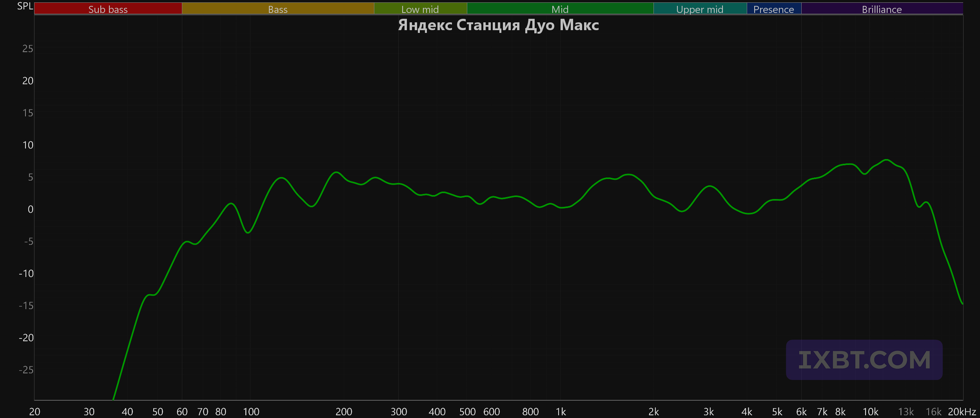Select the 8k frequency tick label
Screen dimensions: 980x418
[840, 412]
